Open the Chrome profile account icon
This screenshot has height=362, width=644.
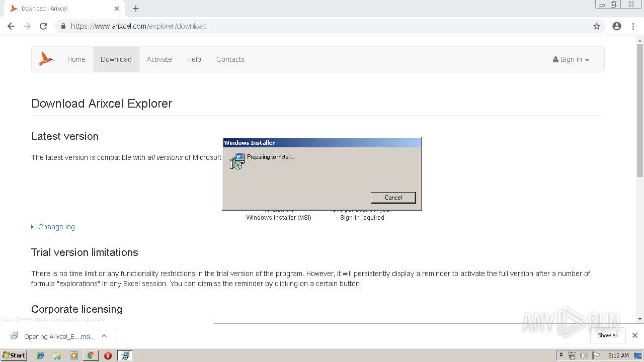point(617,26)
